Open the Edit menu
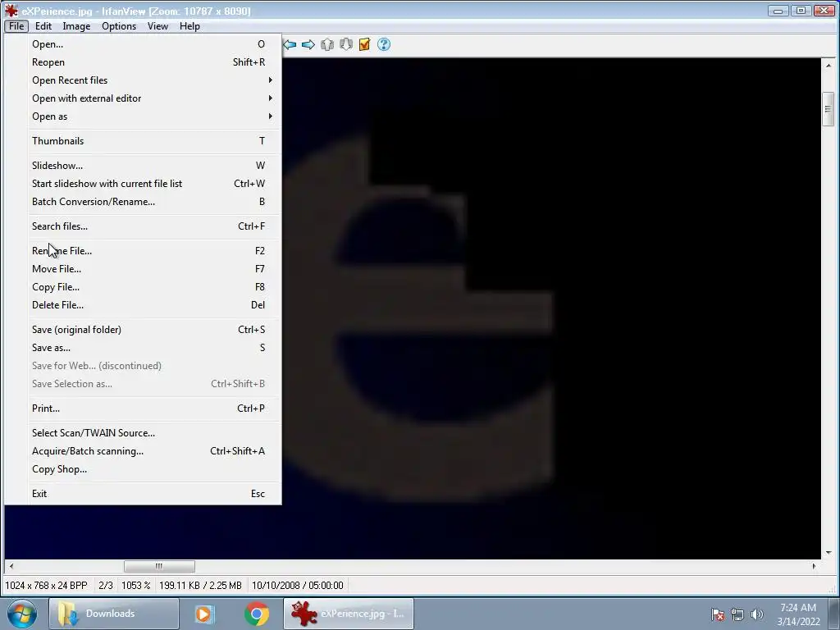840x630 pixels. coord(43,26)
